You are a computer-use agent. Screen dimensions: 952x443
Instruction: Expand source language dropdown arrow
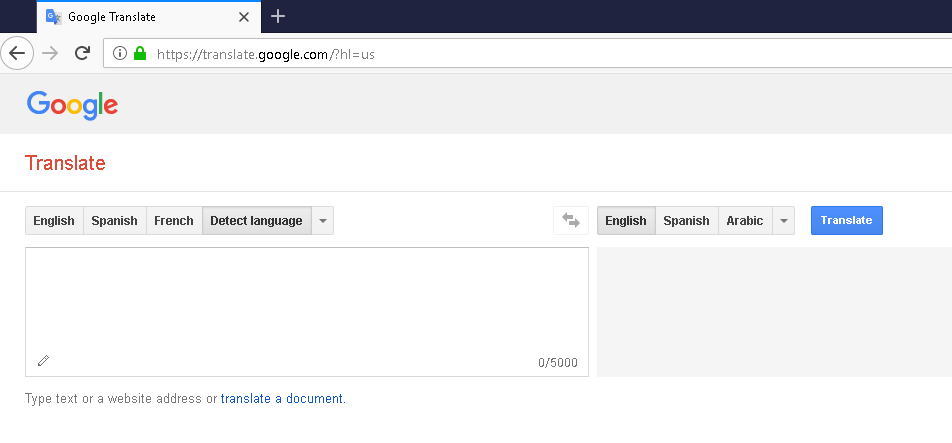click(322, 221)
